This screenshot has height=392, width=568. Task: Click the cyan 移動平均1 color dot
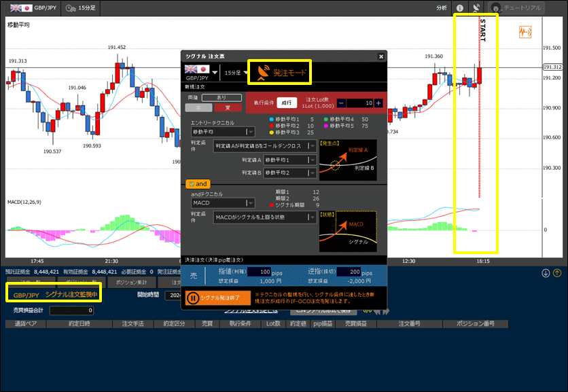coord(271,119)
